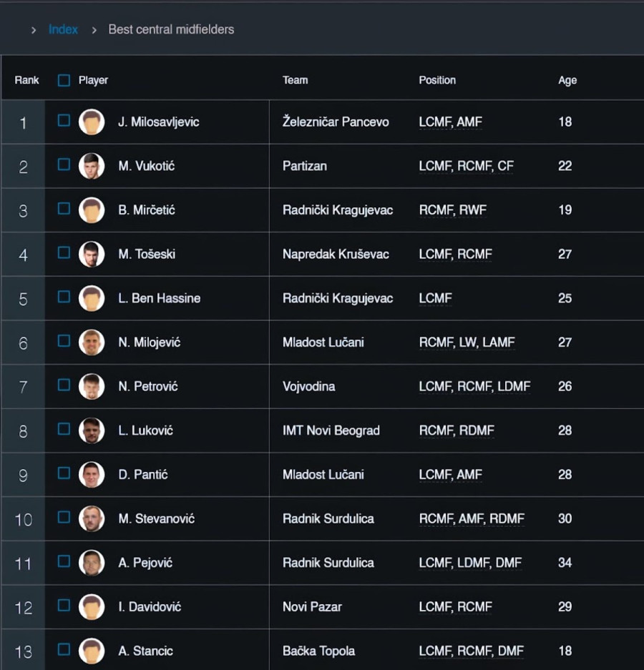Open player name B. Mirčetić
644x670 pixels.
pos(146,210)
